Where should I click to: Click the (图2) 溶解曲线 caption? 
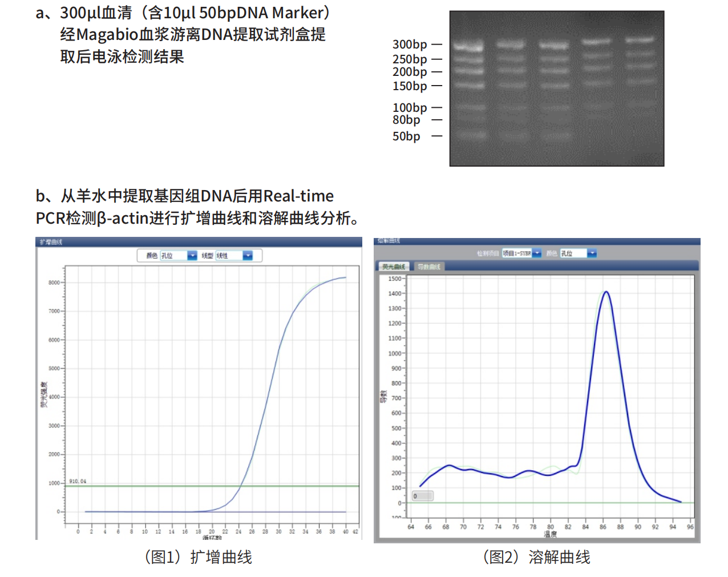coord(536,557)
